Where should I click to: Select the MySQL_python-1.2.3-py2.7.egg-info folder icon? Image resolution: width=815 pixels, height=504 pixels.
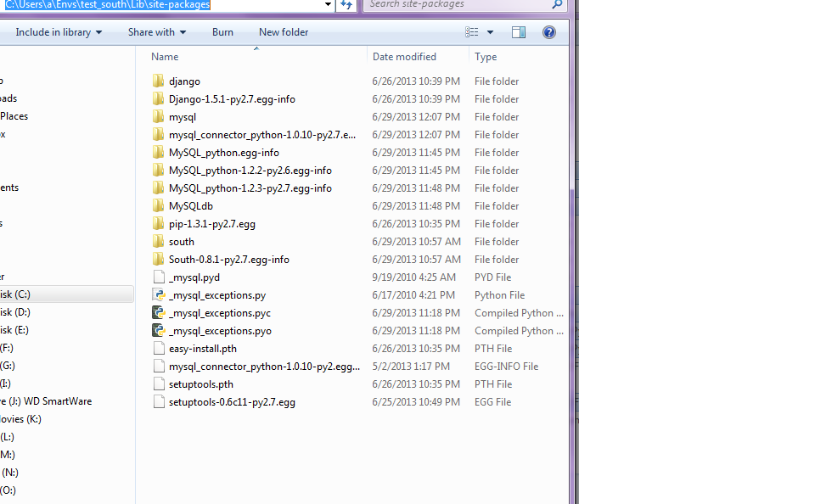(159, 188)
